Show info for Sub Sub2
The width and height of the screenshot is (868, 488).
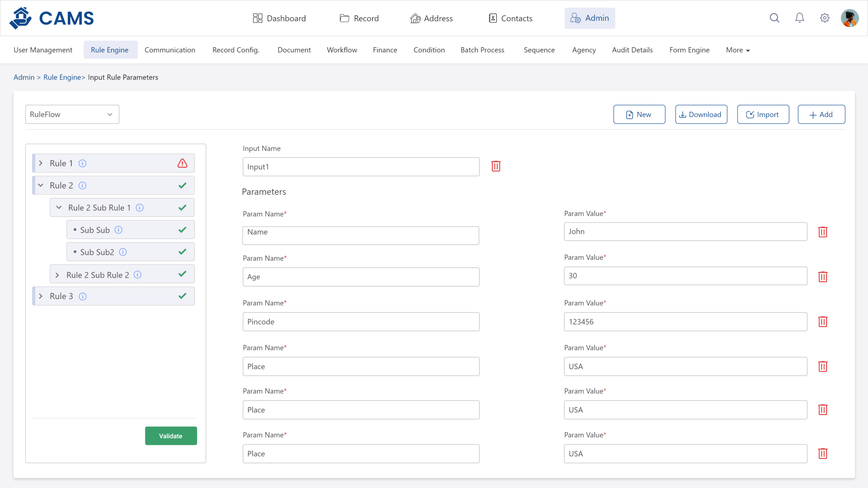point(123,252)
